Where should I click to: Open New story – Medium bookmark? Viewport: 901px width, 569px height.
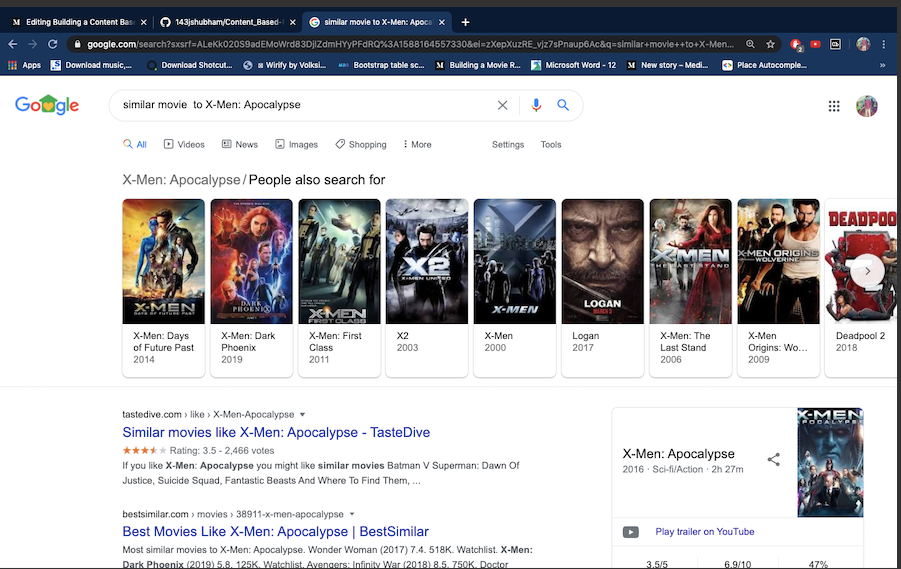pyautogui.click(x=668, y=66)
